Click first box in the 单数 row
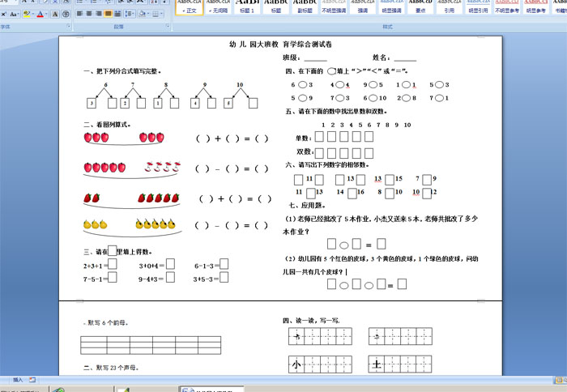Screen dimensions: 567x392 [319, 137]
